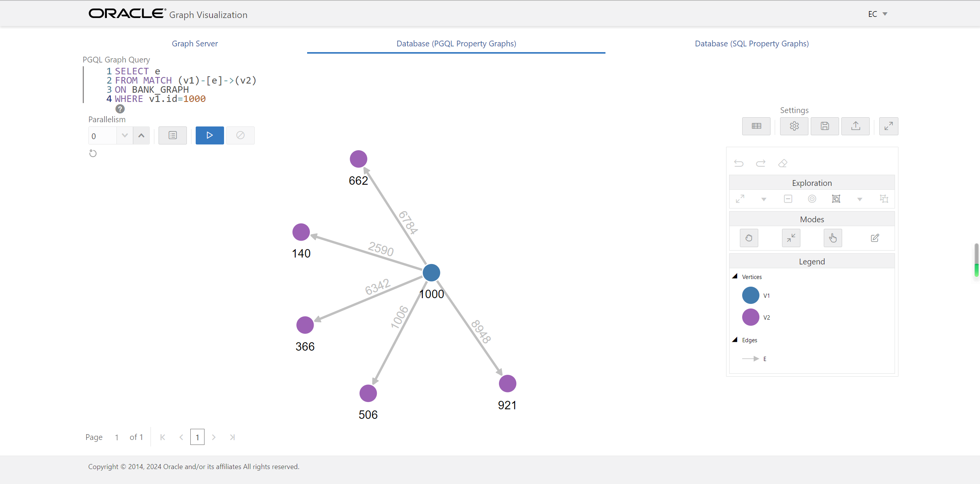The width and height of the screenshot is (980, 484).
Task: Click the purple V2 legend swatch
Action: (750, 317)
